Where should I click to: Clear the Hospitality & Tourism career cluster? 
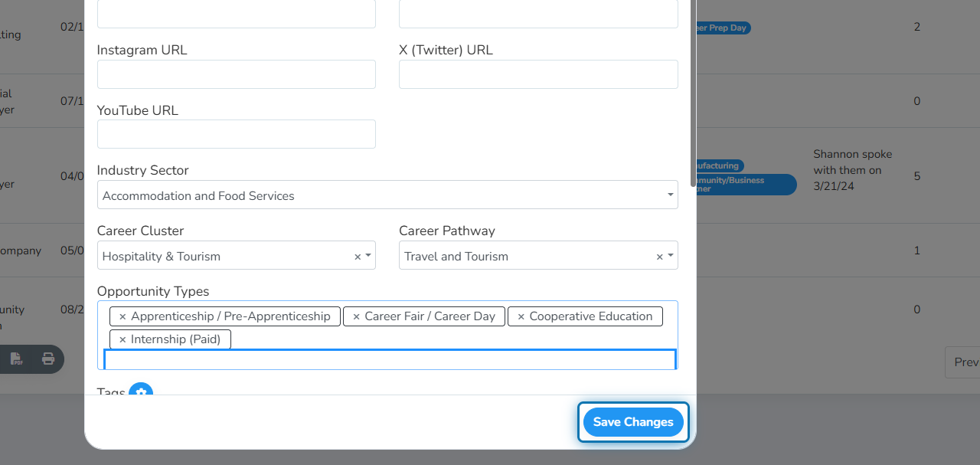(357, 257)
